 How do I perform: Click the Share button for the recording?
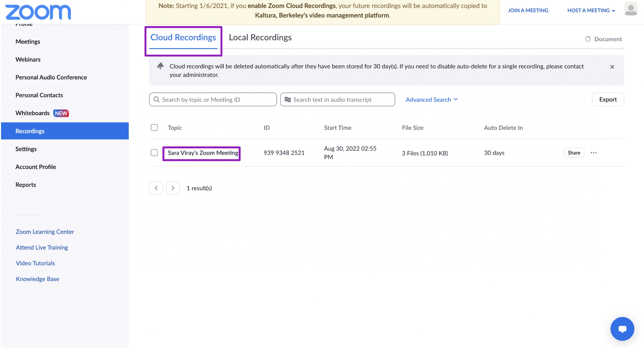click(574, 153)
